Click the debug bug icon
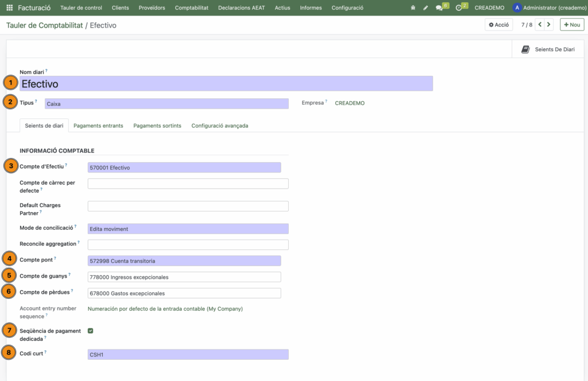Viewport: 588px width, 381px height. click(x=413, y=8)
